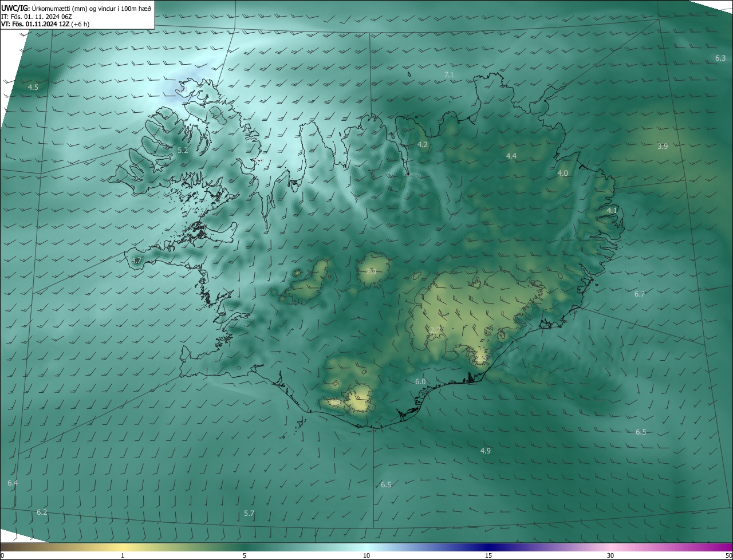Image resolution: width=733 pixels, height=560 pixels.
Task: Click the 4.4 value on the map
Action: click(511, 156)
